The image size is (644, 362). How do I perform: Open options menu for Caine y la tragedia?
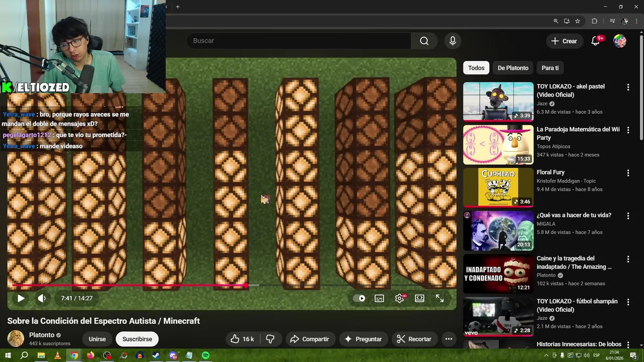click(x=628, y=259)
